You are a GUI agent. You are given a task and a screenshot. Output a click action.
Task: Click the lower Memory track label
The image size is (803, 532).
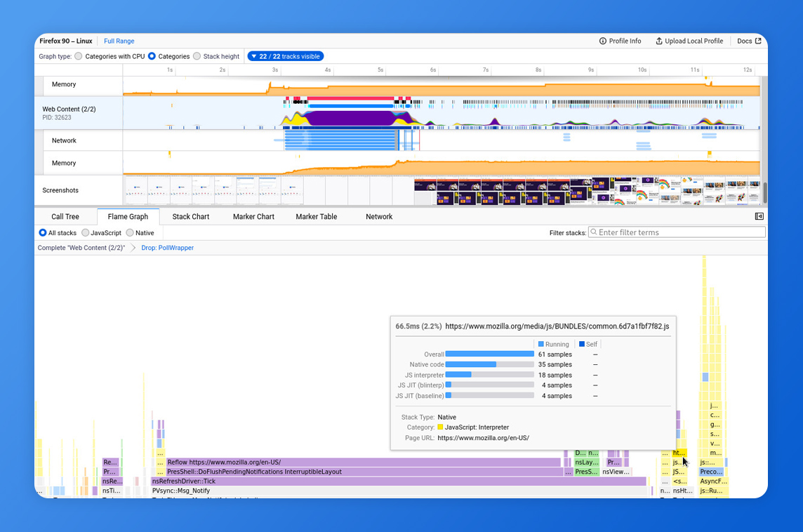coord(63,164)
